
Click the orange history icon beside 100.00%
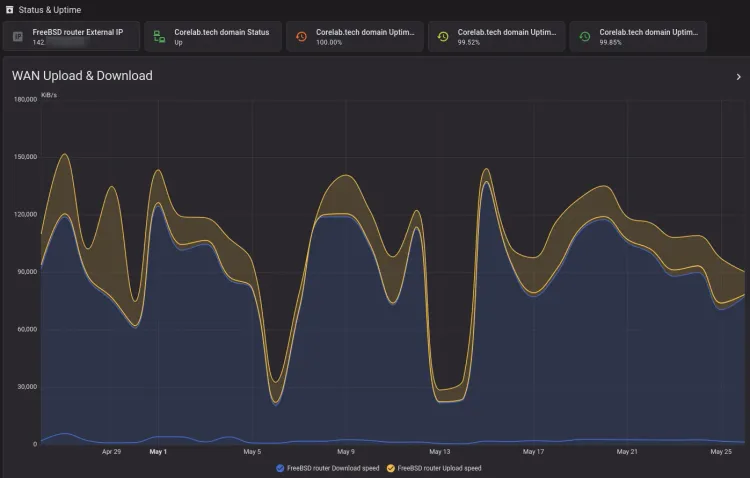pos(301,36)
